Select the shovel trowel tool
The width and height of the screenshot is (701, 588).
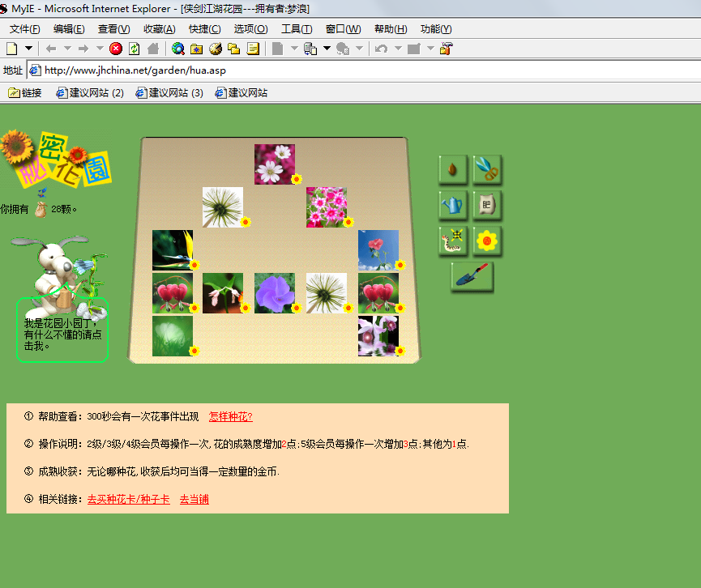[x=472, y=276]
